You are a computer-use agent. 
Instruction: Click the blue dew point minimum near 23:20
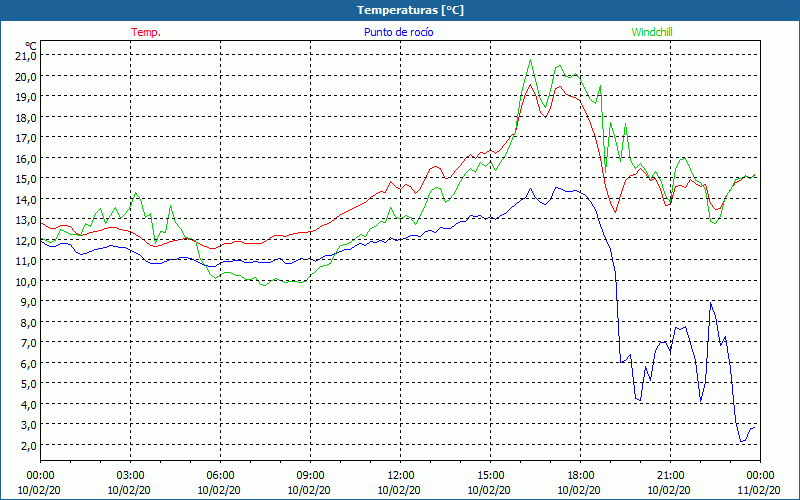(x=742, y=441)
